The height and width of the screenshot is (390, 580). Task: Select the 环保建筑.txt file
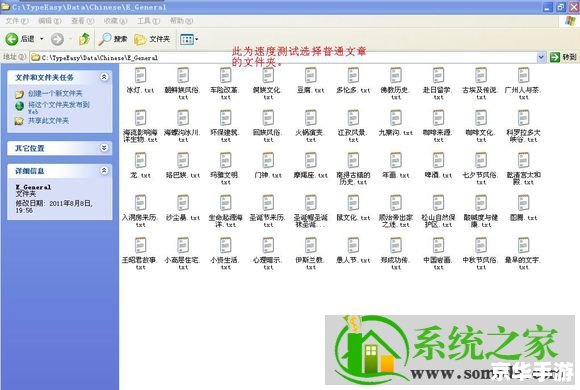pyautogui.click(x=226, y=126)
